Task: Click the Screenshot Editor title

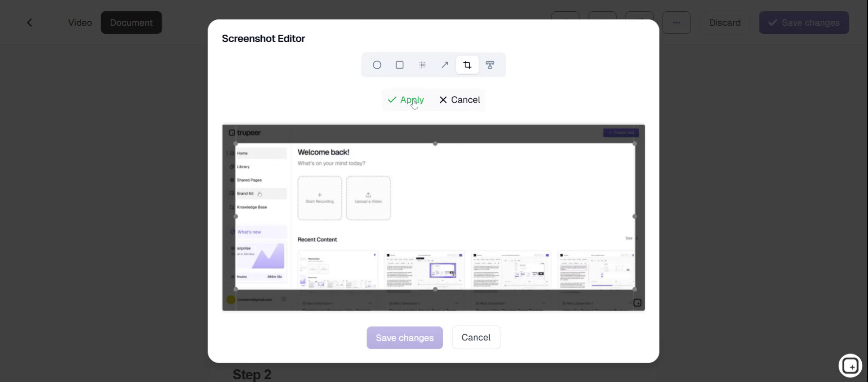Action: (264, 38)
